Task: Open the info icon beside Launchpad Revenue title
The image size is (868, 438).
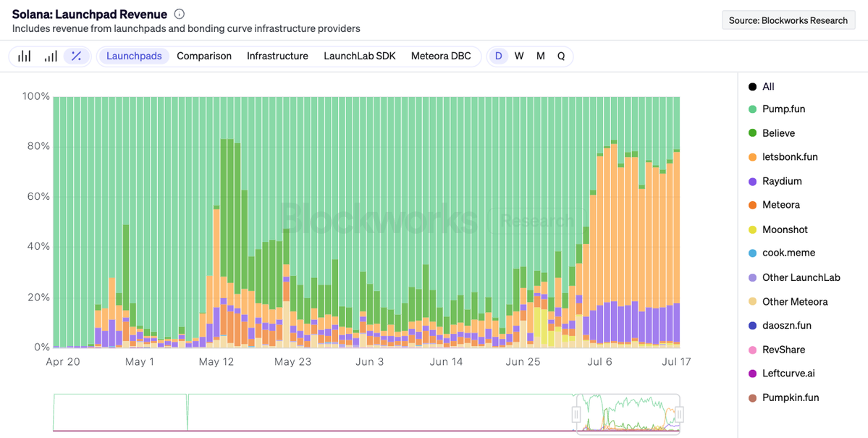Action: (x=180, y=14)
